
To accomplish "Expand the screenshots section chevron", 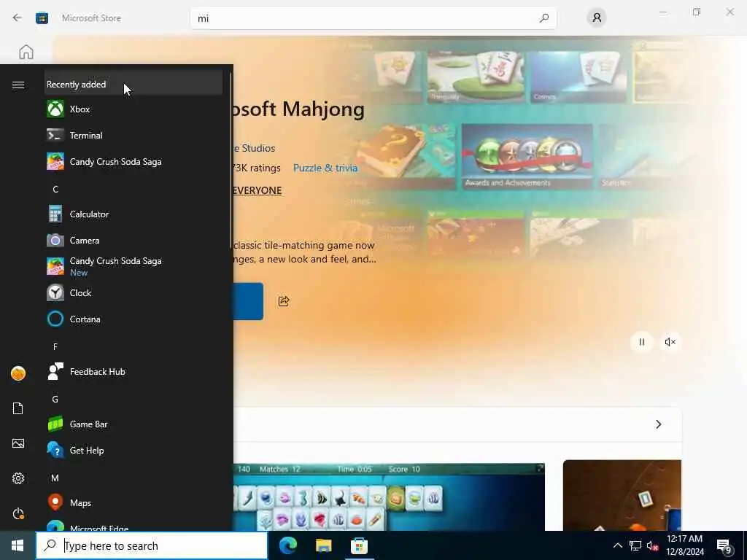I will 659,424.
